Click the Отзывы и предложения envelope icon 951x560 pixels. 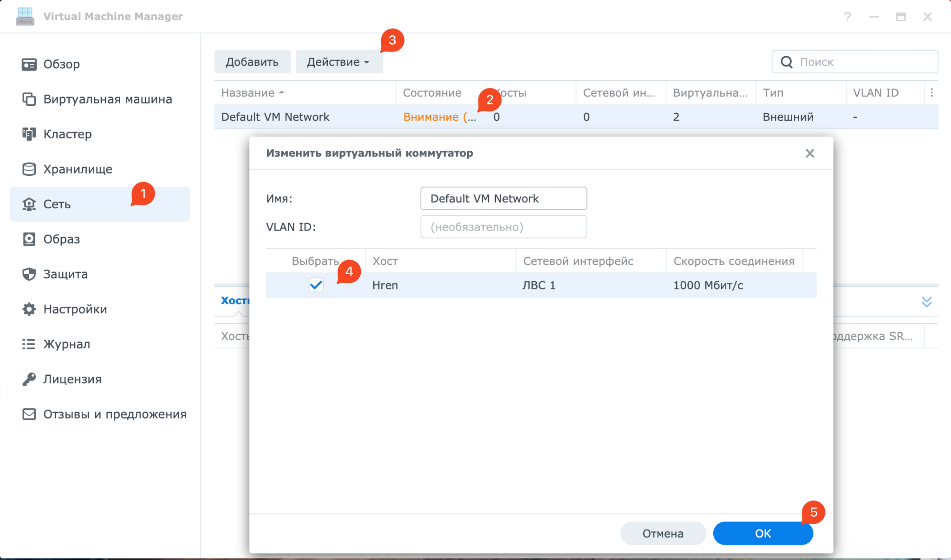point(29,414)
